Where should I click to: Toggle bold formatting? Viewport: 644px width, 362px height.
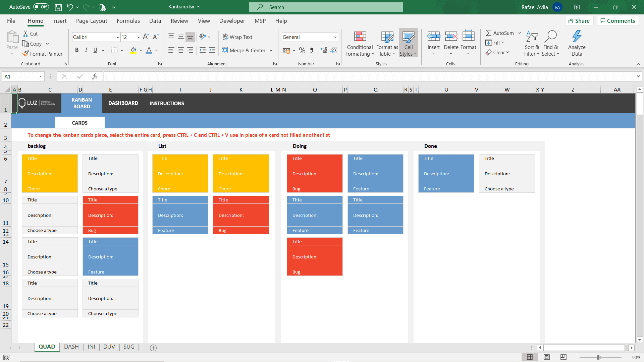pos(76,50)
